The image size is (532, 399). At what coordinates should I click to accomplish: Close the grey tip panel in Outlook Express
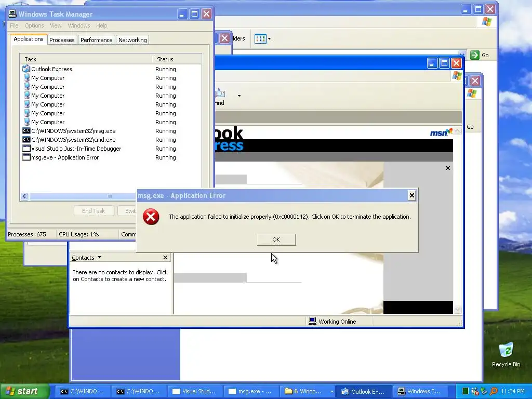447,168
